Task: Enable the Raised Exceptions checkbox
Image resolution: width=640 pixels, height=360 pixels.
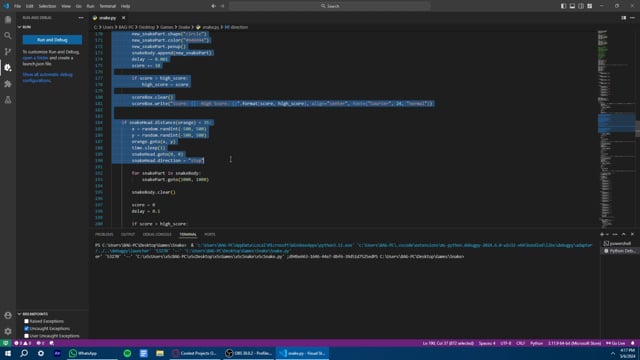Action: pos(27,321)
